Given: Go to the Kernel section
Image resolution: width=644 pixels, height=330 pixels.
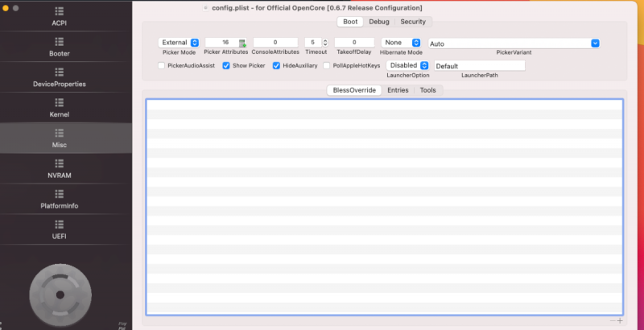Looking at the screenshot, I should 59,108.
